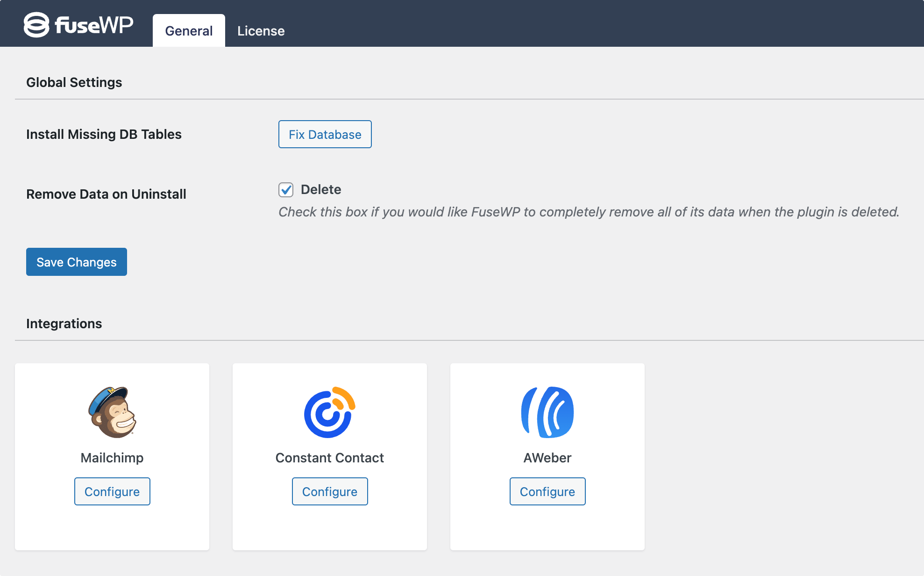Click the AWeber card title
The height and width of the screenshot is (576, 924).
point(547,458)
